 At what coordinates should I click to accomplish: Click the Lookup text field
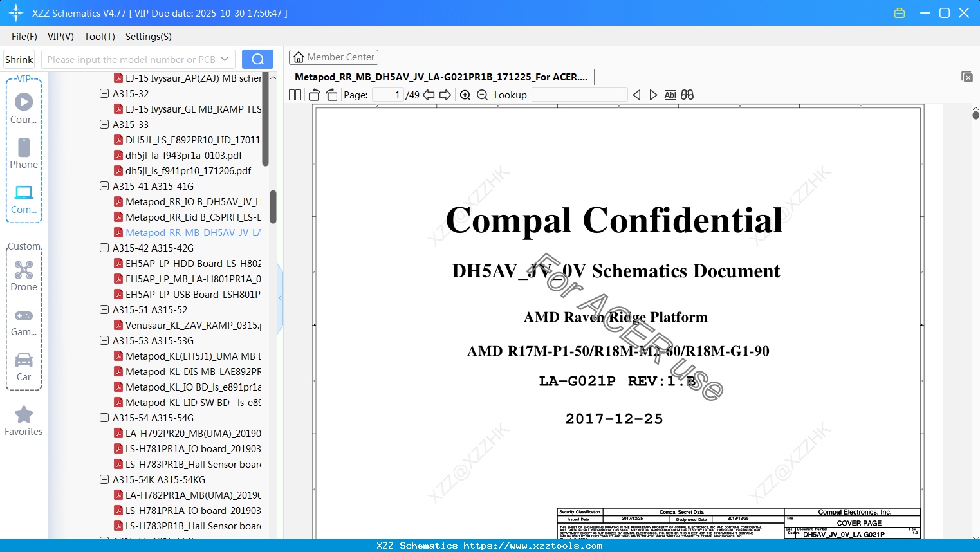579,95
